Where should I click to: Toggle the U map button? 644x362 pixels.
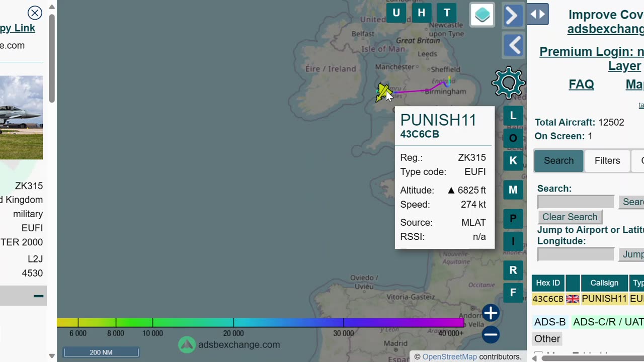tap(396, 13)
